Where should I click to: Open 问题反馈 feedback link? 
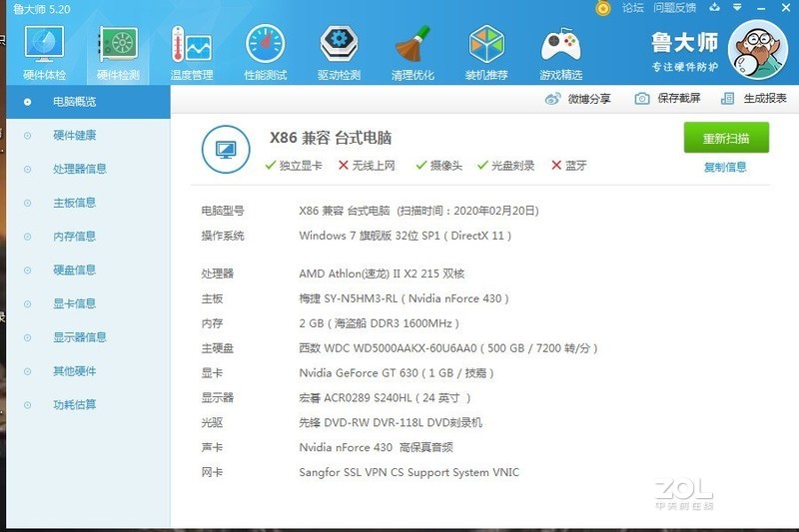[675, 8]
